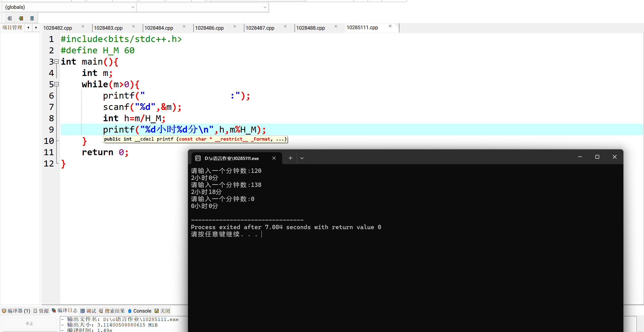Screen dimensions: 644x332
Task: Click the 关闭 panel button
Action: [x=162, y=311]
